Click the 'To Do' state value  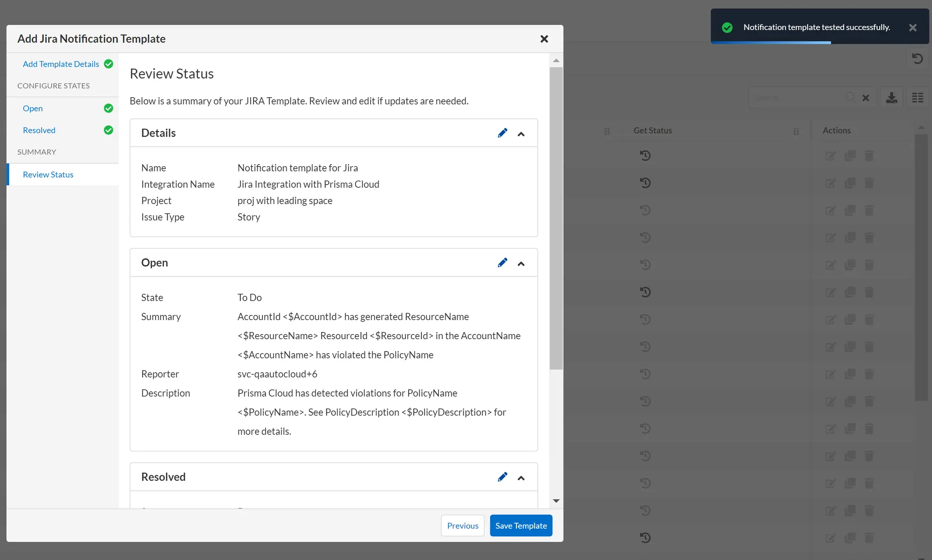250,298
